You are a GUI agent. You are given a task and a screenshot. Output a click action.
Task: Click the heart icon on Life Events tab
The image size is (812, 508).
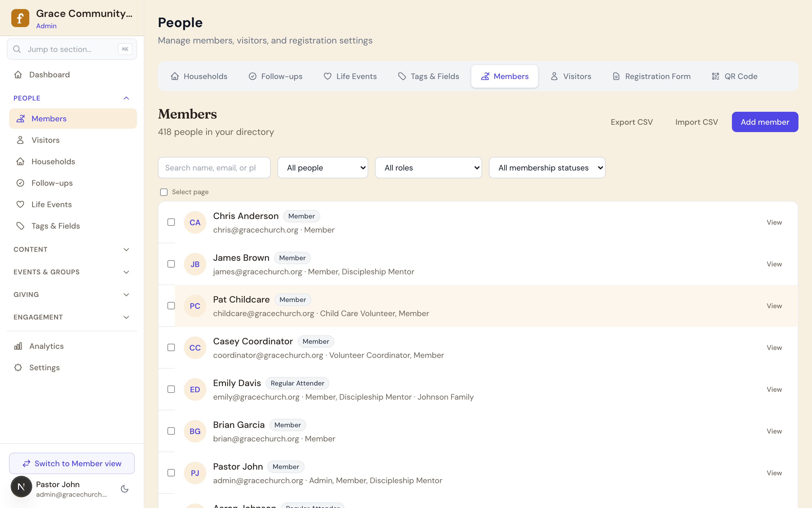click(x=328, y=76)
